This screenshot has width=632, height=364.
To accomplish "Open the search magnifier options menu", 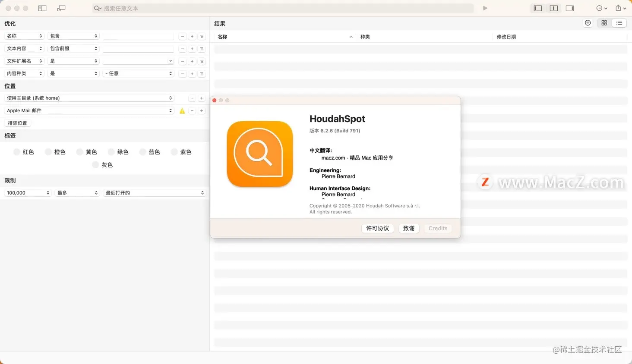I will click(98, 8).
